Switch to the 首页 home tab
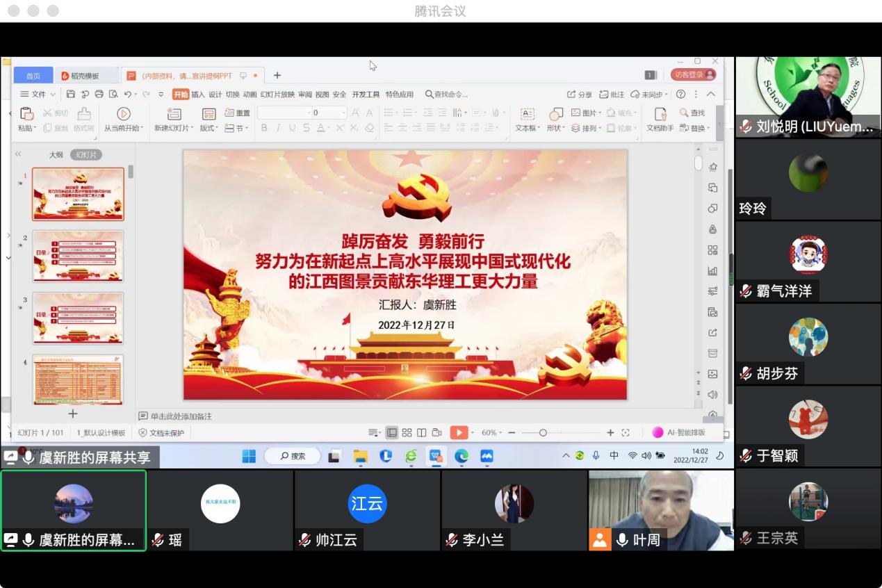882x588 pixels. (33, 76)
